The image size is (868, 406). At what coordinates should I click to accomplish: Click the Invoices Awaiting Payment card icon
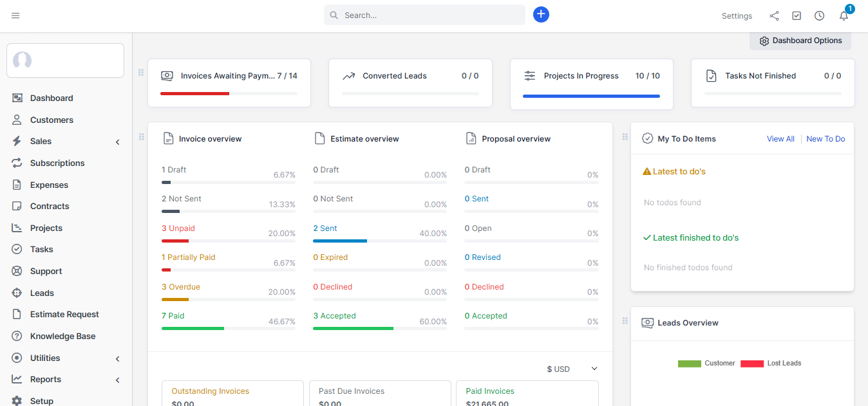(x=167, y=75)
